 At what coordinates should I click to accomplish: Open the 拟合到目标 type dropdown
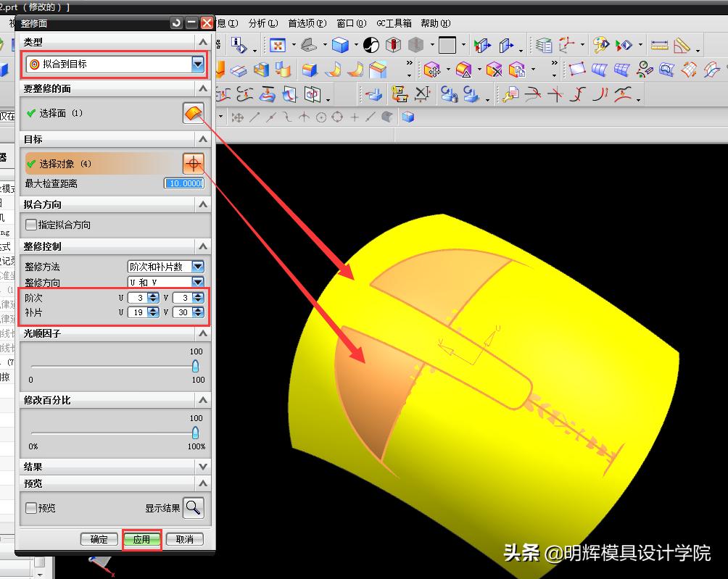pyautogui.click(x=197, y=64)
